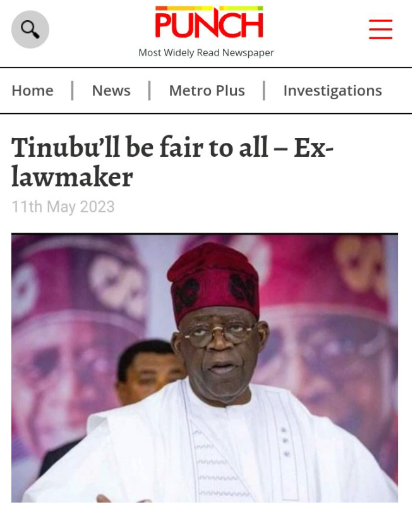The width and height of the screenshot is (420, 507).
Task: Open the article photo
Action: [205, 368]
